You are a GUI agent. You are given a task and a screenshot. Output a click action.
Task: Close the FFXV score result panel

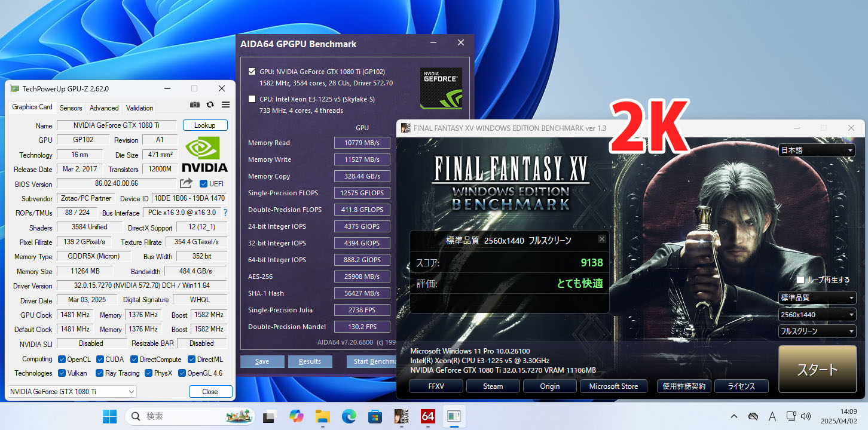click(x=602, y=239)
